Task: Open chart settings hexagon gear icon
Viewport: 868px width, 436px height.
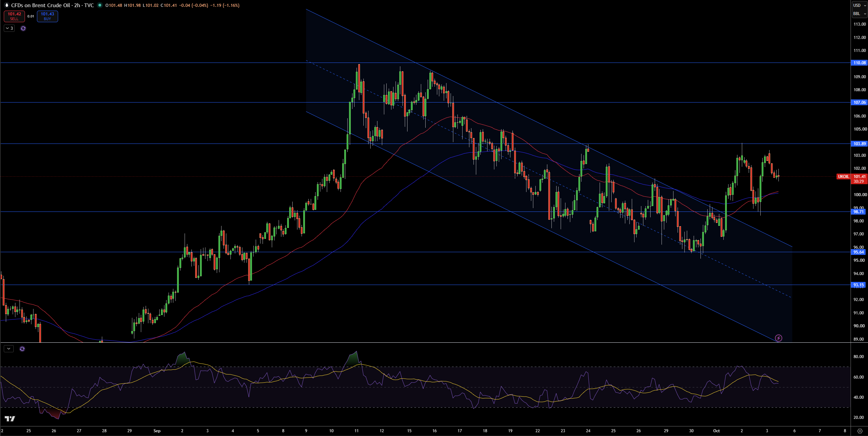Action: pos(860,431)
